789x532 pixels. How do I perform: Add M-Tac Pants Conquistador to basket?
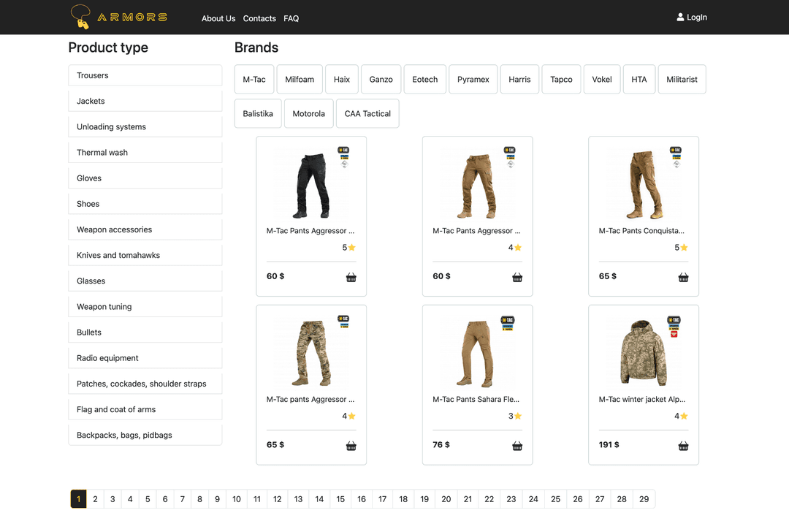click(x=683, y=277)
